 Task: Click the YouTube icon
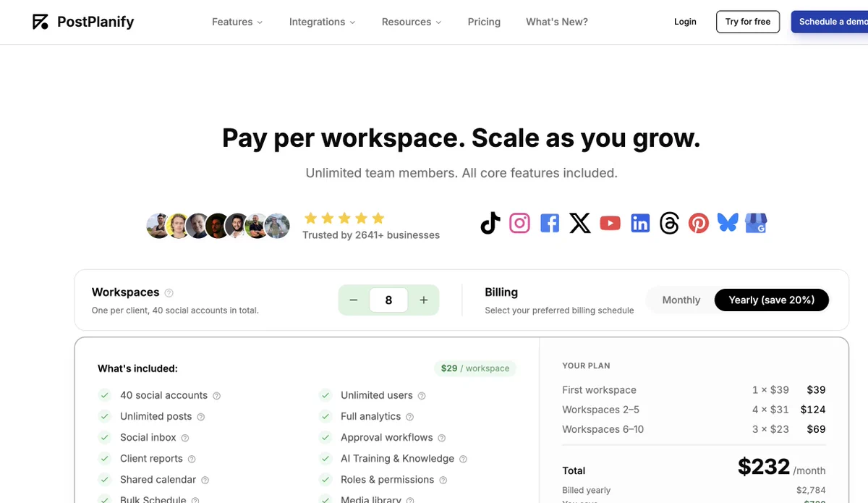tap(610, 223)
